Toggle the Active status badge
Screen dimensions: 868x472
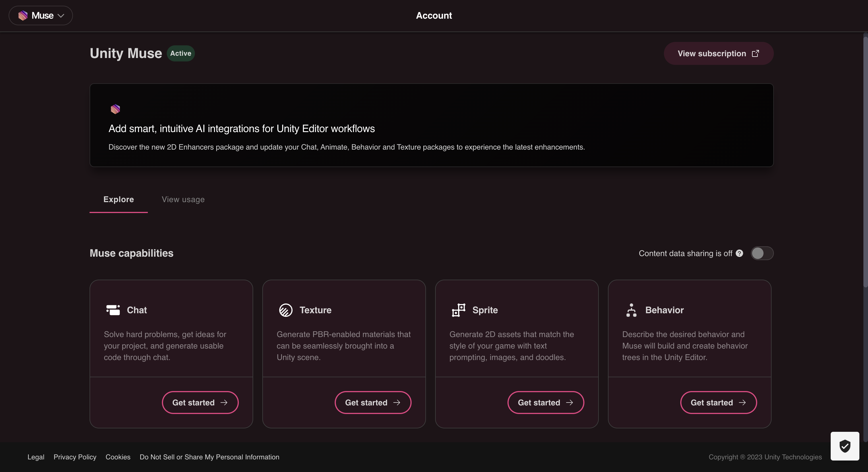[x=181, y=53]
